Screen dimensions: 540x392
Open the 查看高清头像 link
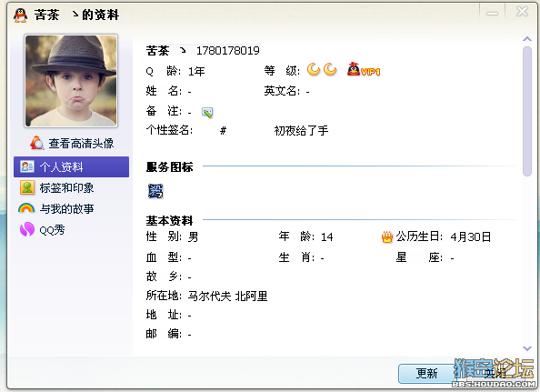tap(81, 144)
